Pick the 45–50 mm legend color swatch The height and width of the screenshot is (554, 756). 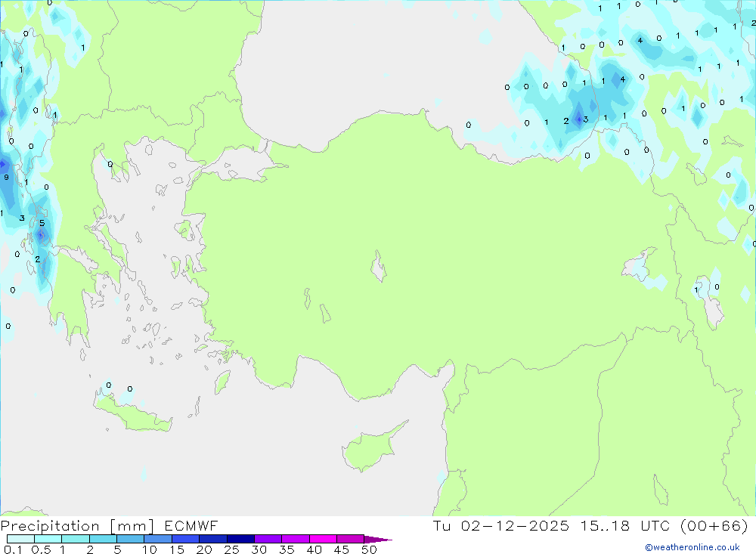coord(351,539)
